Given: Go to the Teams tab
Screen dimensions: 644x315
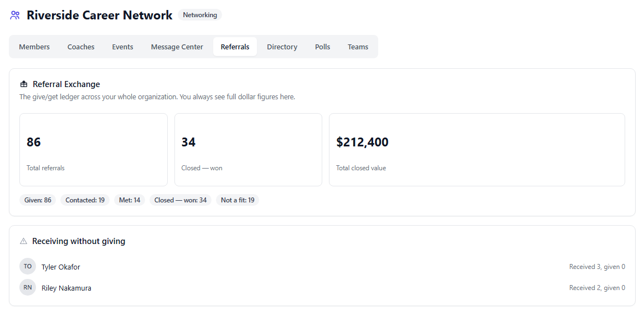Looking at the screenshot, I should coord(358,47).
